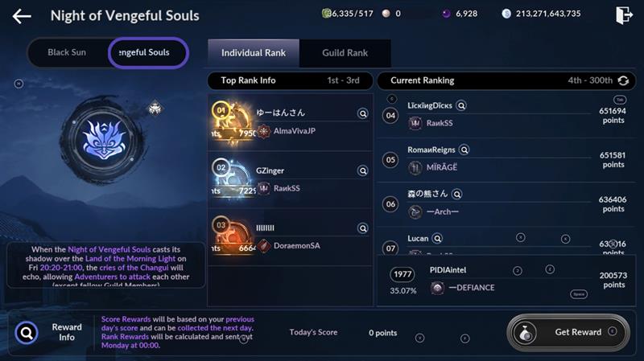Click the Get Reward button
644x361 pixels.
click(568, 332)
